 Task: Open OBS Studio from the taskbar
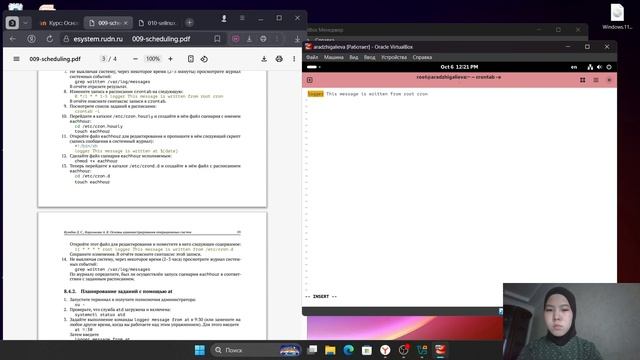point(404,350)
